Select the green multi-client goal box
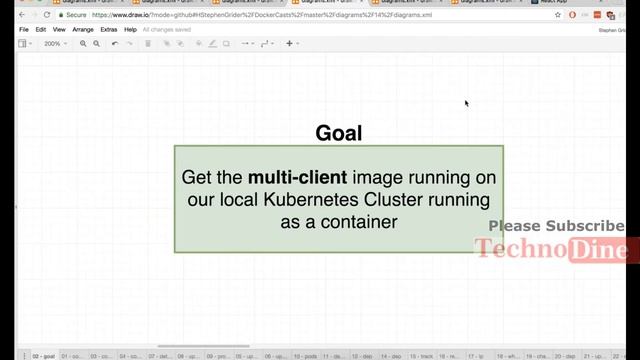This screenshot has height=360, width=640. [338, 199]
